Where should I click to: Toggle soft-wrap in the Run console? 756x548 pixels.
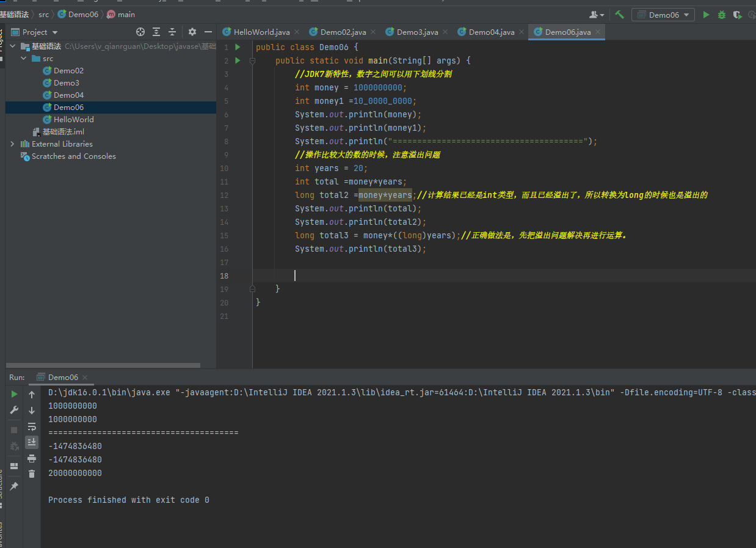[32, 426]
